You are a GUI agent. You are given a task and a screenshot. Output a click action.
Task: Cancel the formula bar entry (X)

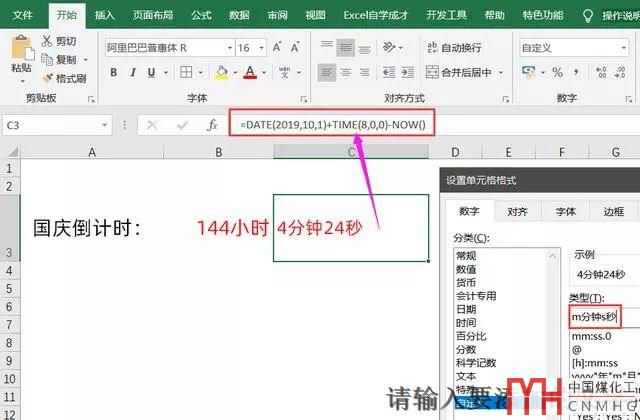pyautogui.click(x=152, y=125)
